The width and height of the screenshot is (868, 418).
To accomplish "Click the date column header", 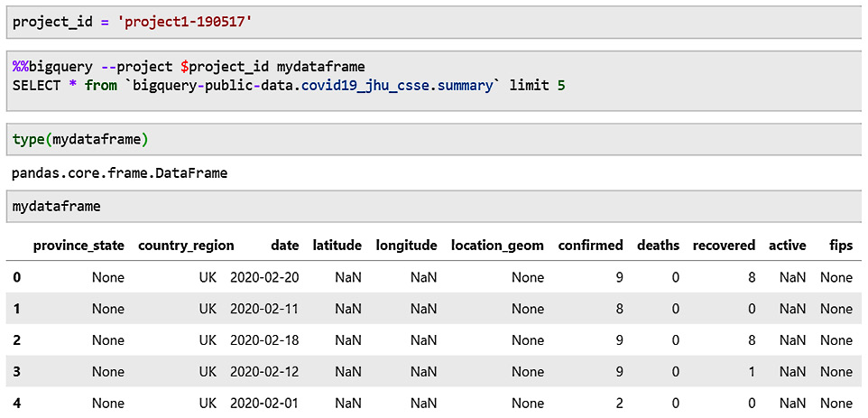I will click(285, 246).
